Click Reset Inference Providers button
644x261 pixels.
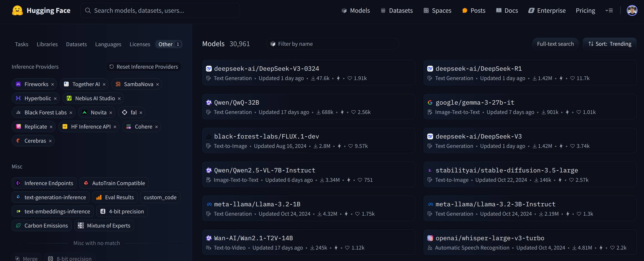[144, 67]
